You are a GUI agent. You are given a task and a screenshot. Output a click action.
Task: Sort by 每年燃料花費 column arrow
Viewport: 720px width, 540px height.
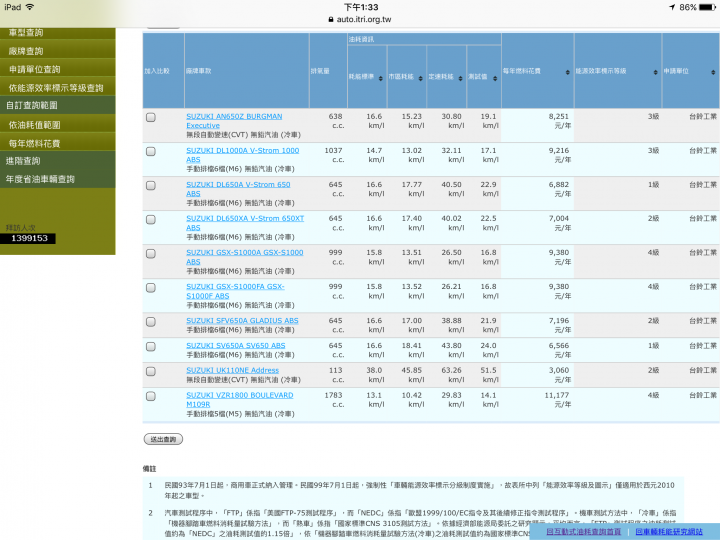coord(568,72)
